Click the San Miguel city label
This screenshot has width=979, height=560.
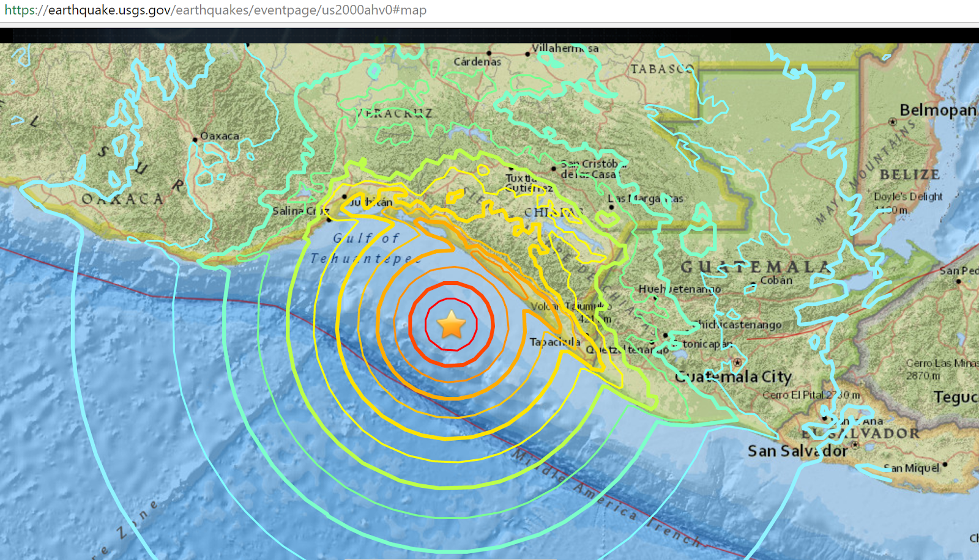[911, 468]
